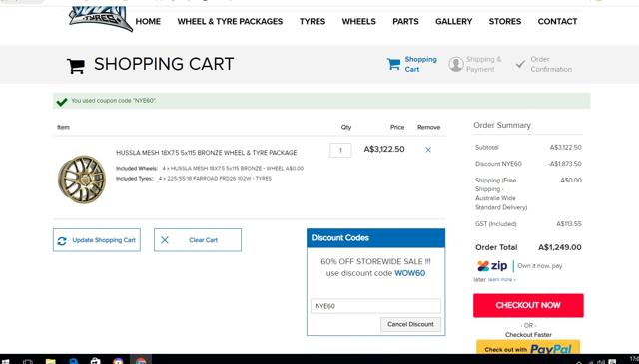Click the quantity input field
639x364 pixels.
(x=340, y=151)
